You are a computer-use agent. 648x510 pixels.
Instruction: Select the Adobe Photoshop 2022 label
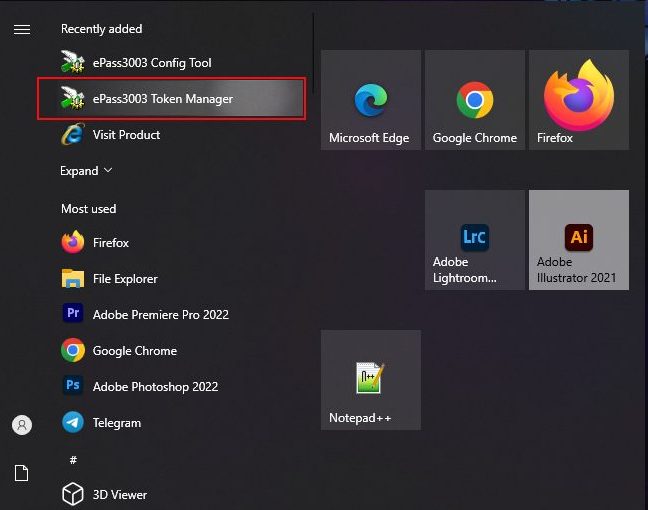pyautogui.click(x=155, y=387)
